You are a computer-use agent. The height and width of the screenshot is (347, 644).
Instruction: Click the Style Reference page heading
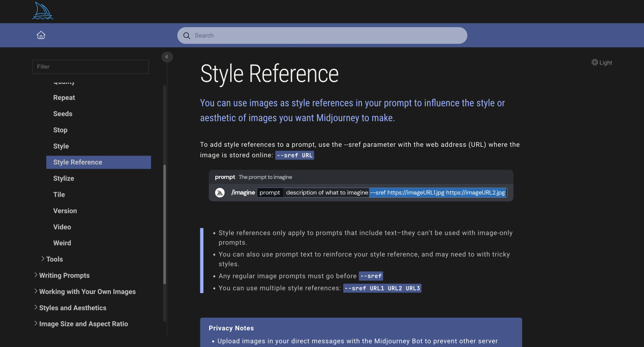[269, 74]
